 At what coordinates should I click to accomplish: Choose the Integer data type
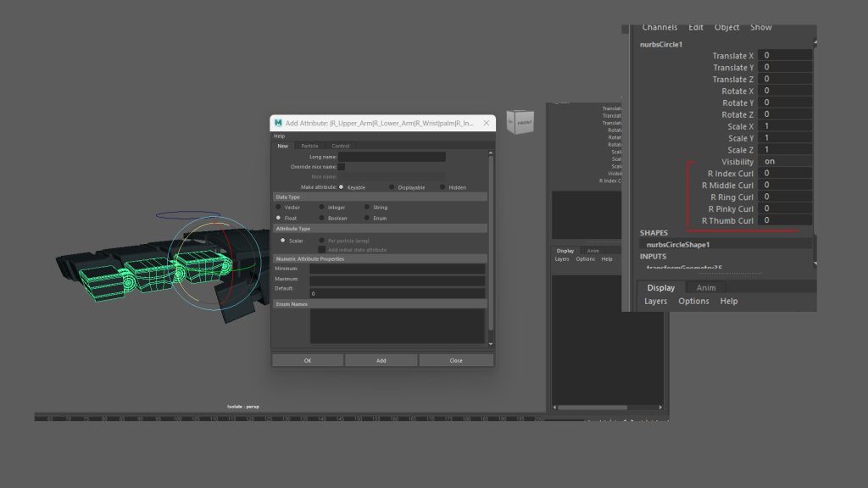click(321, 207)
